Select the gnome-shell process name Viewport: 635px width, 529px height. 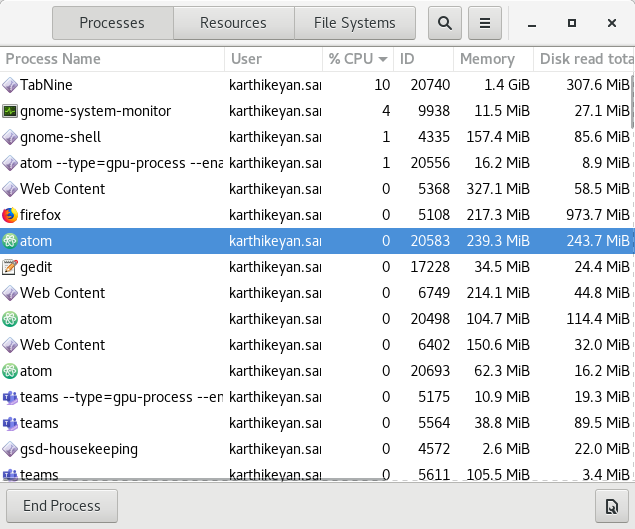tap(60, 137)
